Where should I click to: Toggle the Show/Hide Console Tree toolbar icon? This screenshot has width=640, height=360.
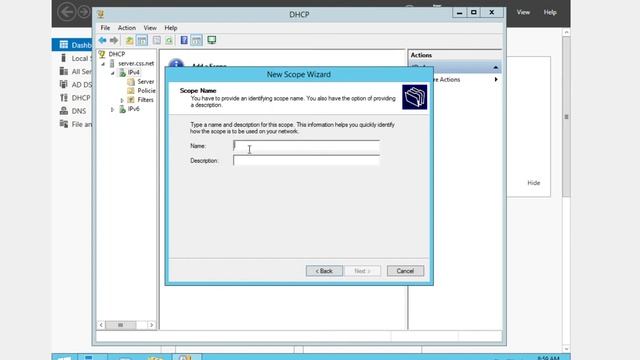click(142, 40)
